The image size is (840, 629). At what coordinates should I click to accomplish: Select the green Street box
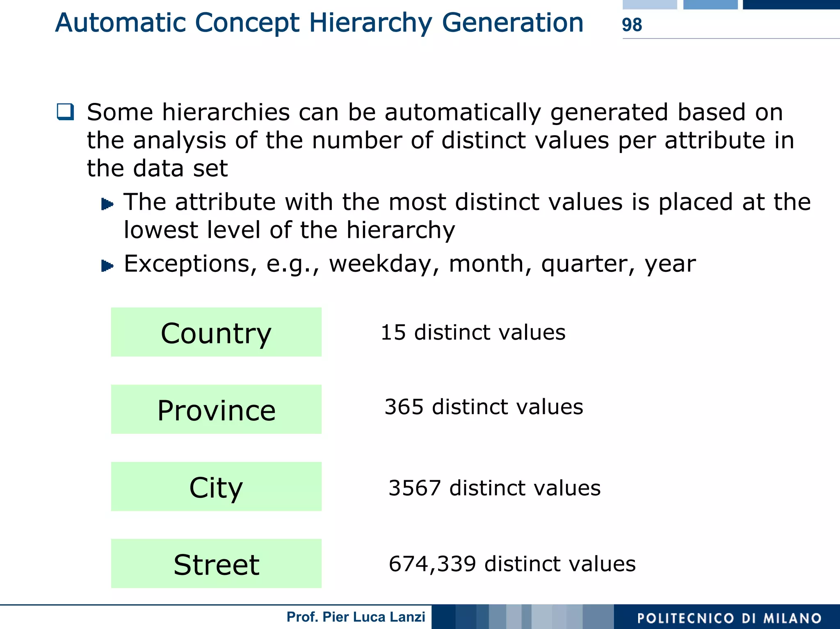click(x=216, y=564)
